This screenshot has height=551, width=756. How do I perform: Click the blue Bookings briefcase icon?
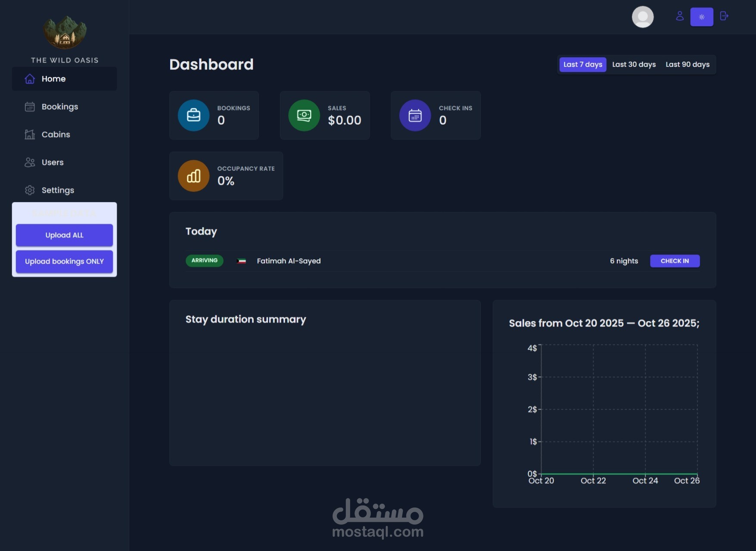pos(193,115)
